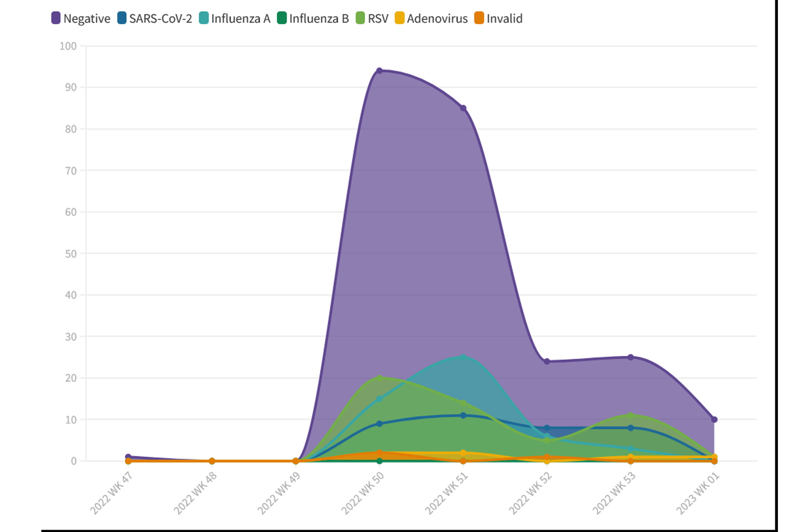Click the orange Invalid legend swatch

[x=479, y=18]
